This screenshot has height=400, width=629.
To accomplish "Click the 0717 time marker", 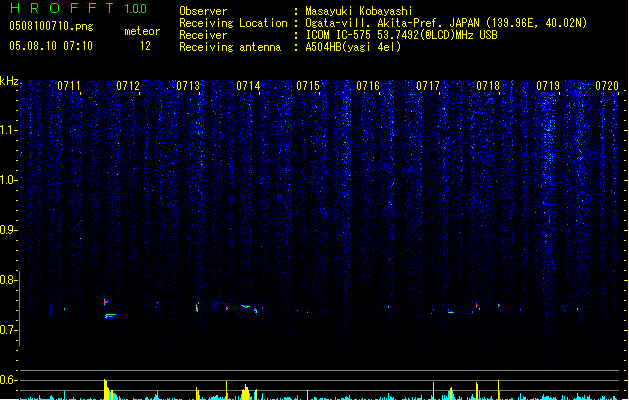I will coord(428,86).
